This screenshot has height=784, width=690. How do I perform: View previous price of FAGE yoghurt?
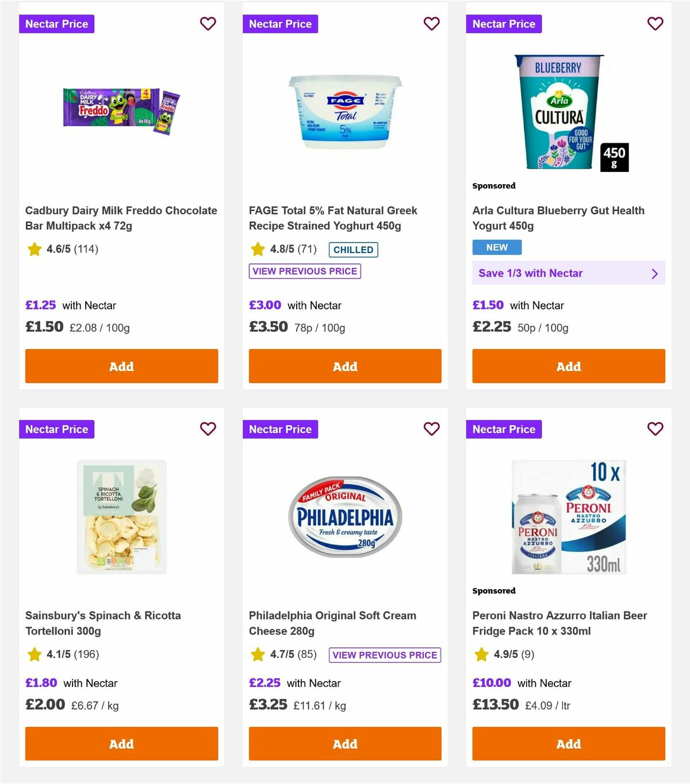point(304,271)
